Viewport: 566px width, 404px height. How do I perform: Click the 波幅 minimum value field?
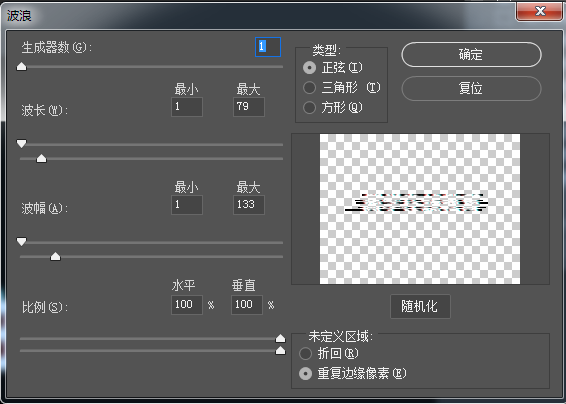tap(187, 205)
